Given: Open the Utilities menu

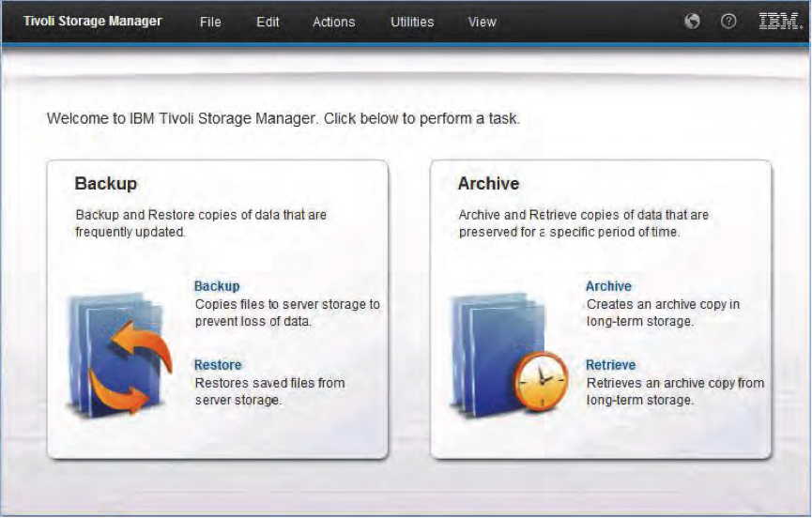Looking at the screenshot, I should [412, 22].
